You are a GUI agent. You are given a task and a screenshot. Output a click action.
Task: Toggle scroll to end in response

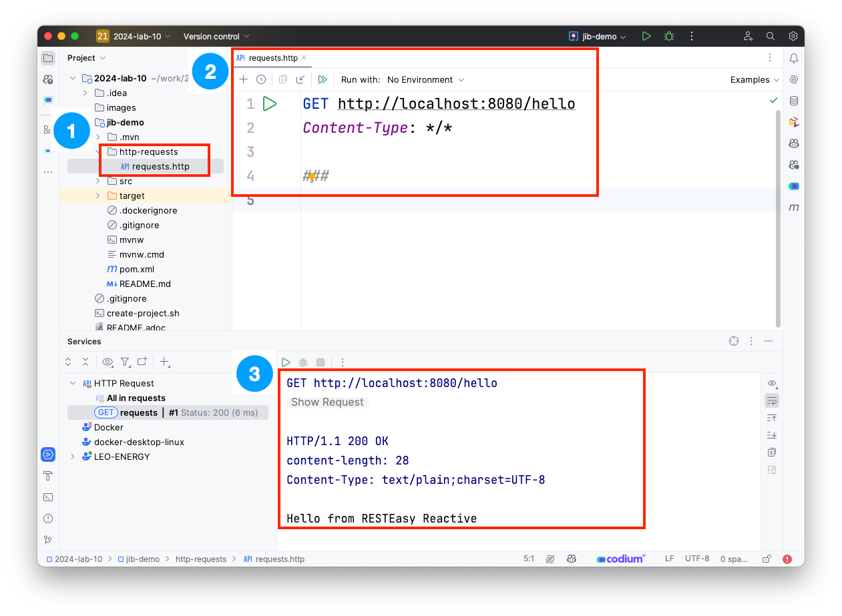(x=772, y=435)
